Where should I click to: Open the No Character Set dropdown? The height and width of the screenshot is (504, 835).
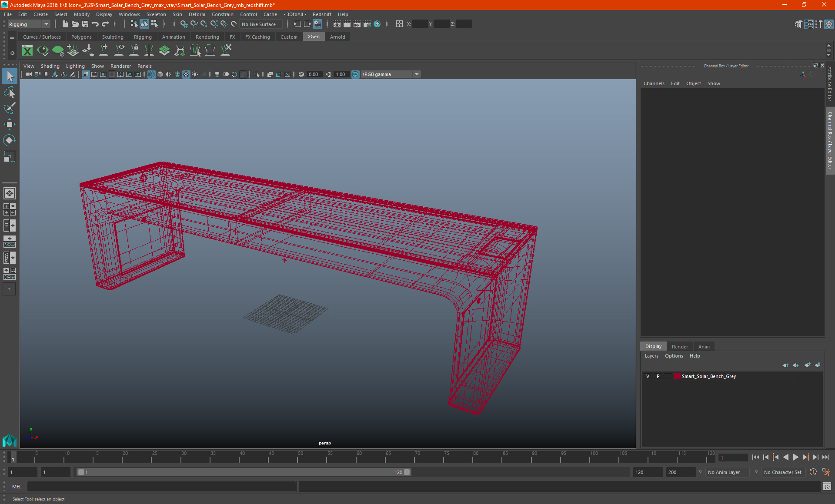click(x=783, y=472)
